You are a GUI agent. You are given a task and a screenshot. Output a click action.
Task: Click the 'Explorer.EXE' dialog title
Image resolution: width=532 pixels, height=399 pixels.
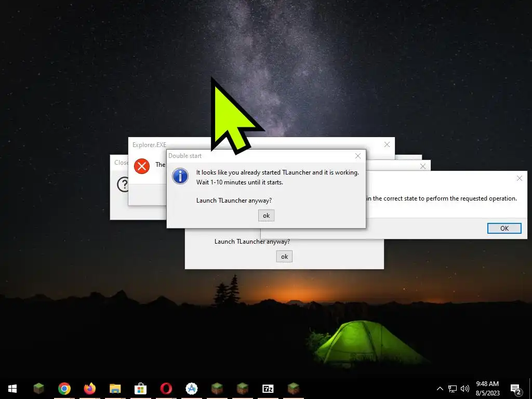point(149,145)
